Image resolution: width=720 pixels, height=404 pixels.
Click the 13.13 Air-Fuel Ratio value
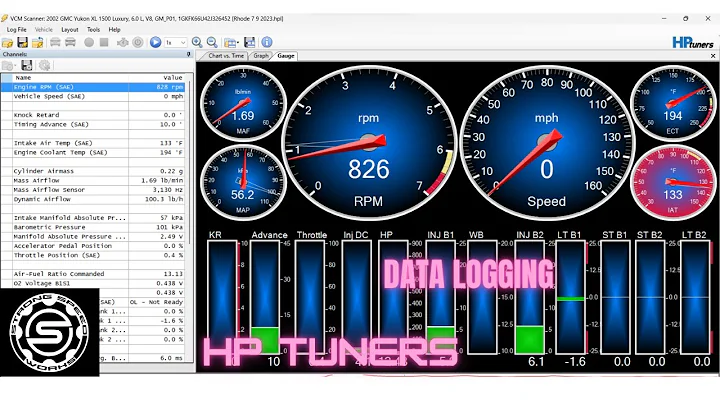tap(173, 274)
